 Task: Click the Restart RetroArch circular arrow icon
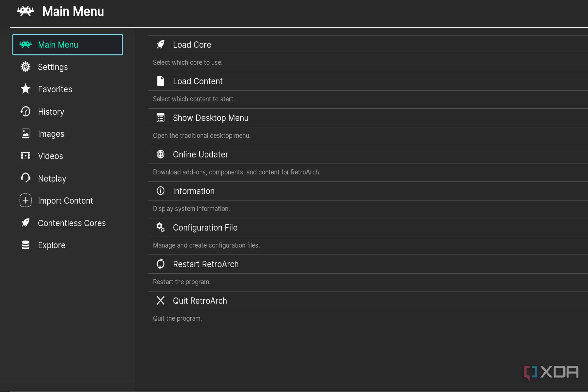point(160,264)
